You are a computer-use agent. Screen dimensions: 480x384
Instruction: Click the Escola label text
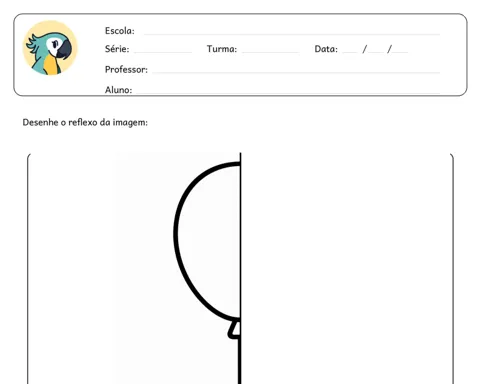pos(120,31)
